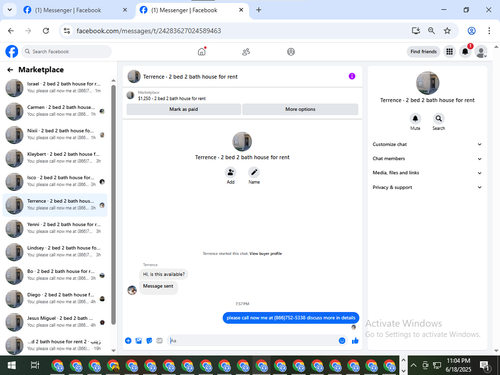Open Chrome zoom magnifier icon
Image resolution: width=500 pixels, height=375 pixels.
(431, 31)
